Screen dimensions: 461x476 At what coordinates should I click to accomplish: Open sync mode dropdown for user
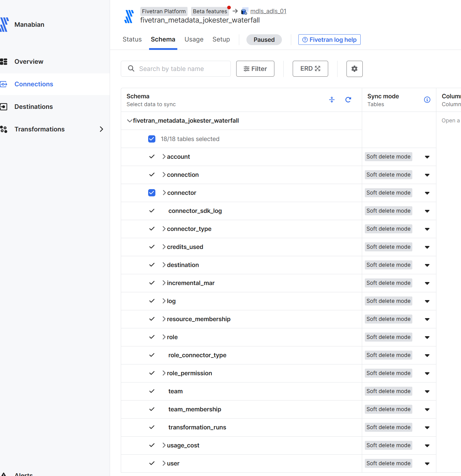point(427,464)
